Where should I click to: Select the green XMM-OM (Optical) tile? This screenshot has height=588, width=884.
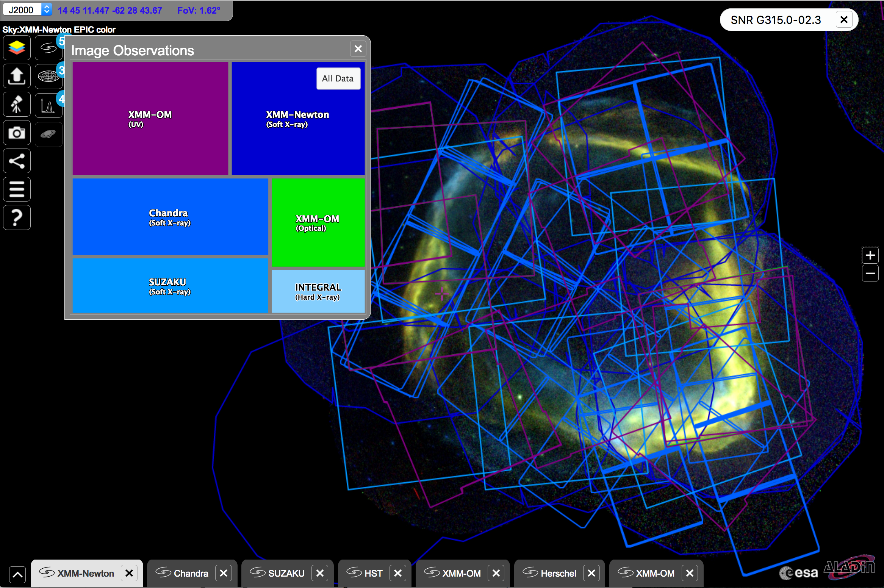tap(318, 223)
